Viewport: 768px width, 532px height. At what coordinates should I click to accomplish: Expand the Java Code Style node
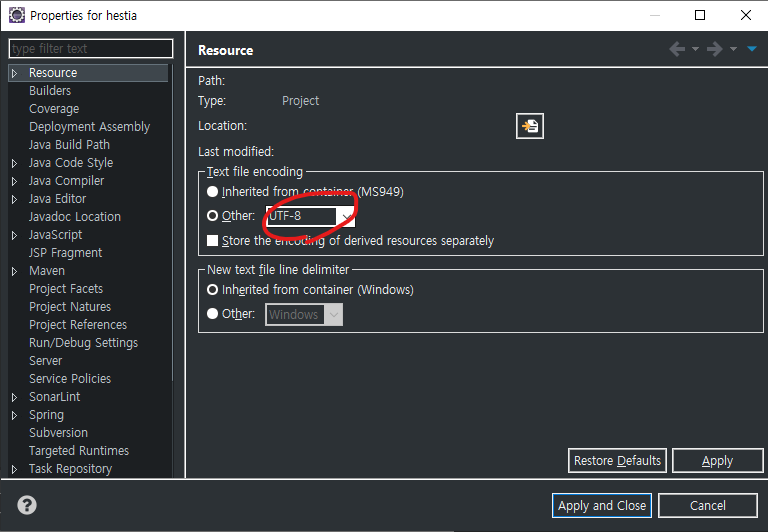tap(15, 163)
